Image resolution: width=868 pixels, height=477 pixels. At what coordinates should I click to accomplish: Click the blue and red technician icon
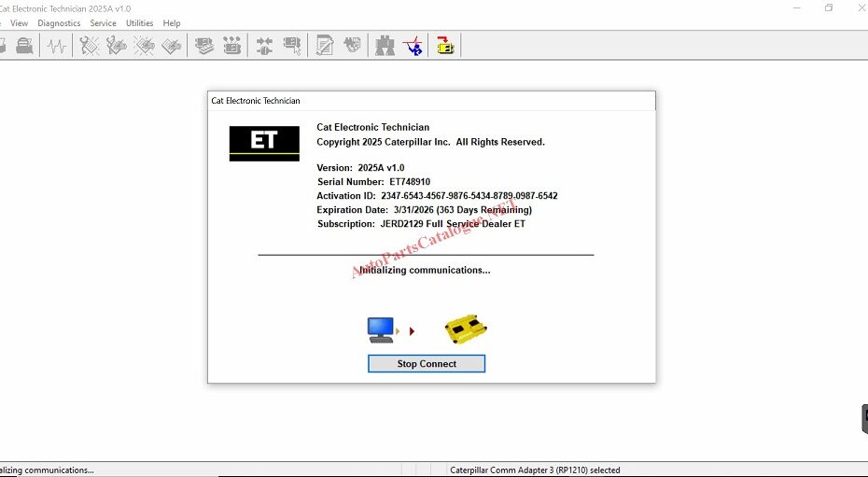point(413,46)
